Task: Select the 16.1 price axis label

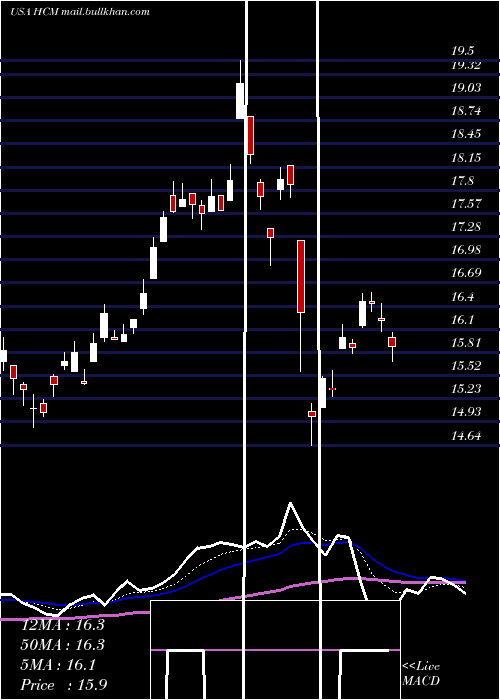Action: point(462,320)
